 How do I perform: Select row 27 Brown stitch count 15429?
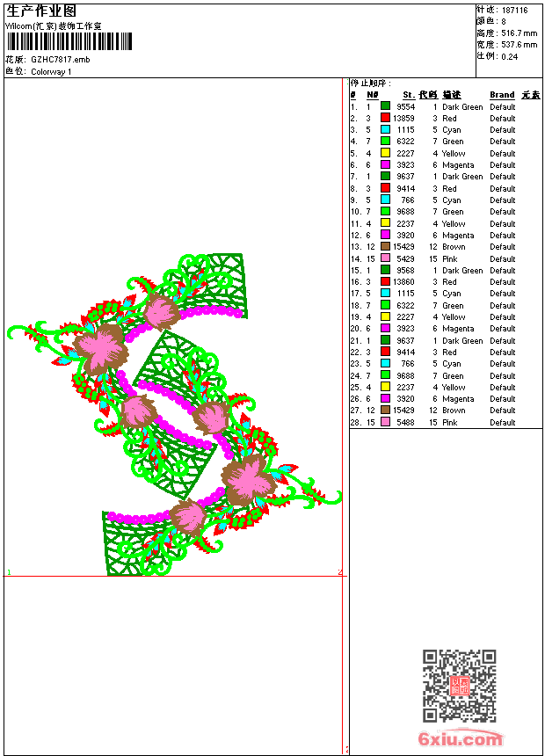(x=403, y=411)
